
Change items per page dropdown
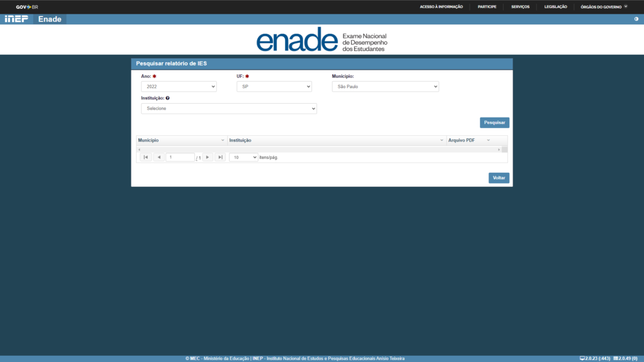pyautogui.click(x=243, y=157)
